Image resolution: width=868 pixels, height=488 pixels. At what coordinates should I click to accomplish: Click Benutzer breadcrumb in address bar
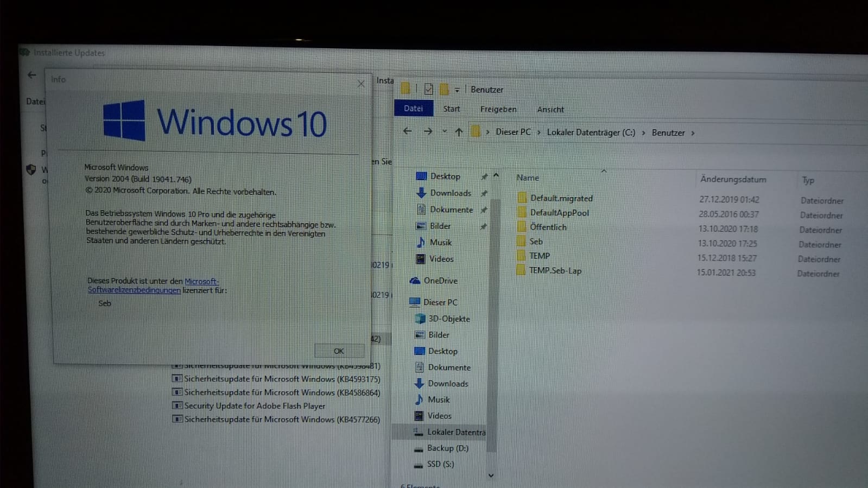point(668,132)
